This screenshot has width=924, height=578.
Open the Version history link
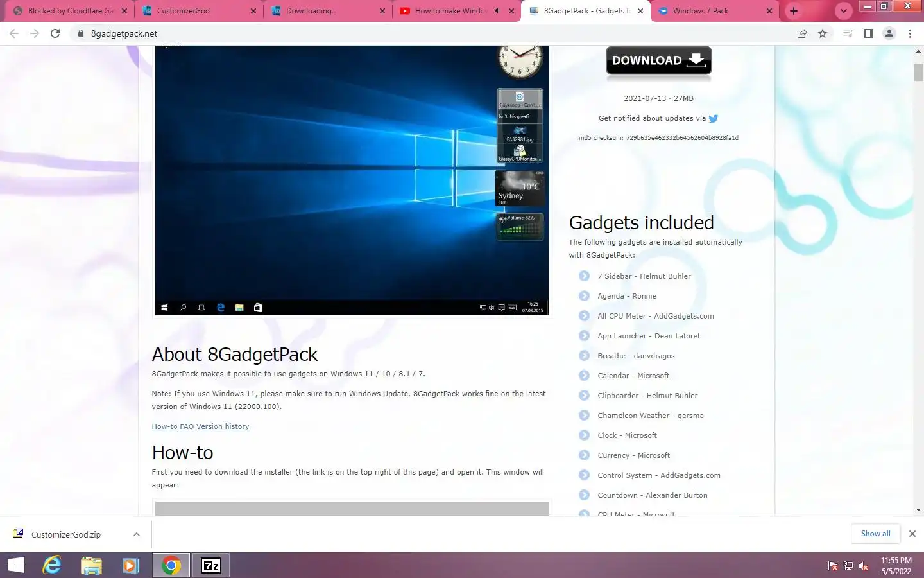pos(223,426)
